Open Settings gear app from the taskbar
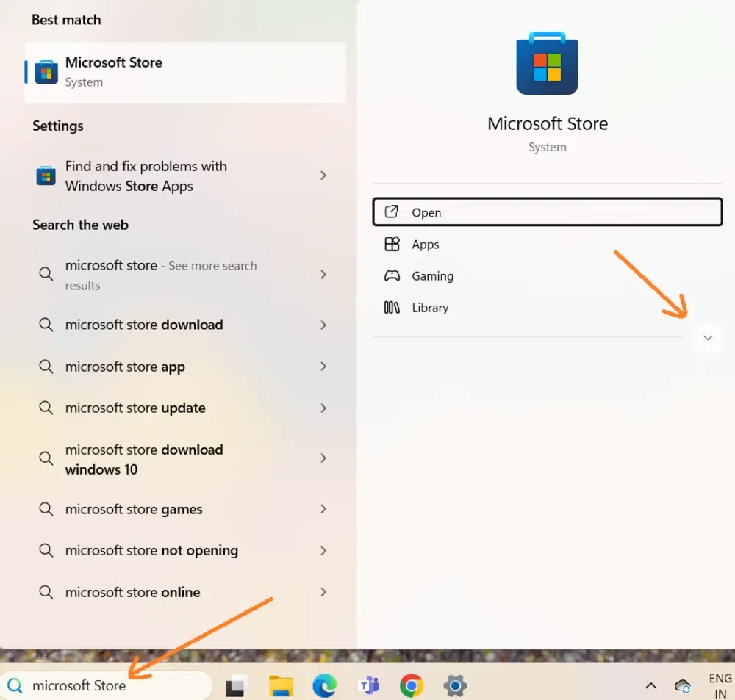Screen dimensions: 735x700 coord(455,686)
